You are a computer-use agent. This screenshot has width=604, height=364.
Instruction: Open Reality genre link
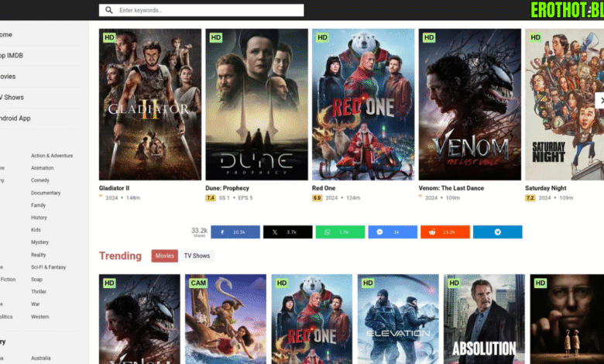pos(39,255)
